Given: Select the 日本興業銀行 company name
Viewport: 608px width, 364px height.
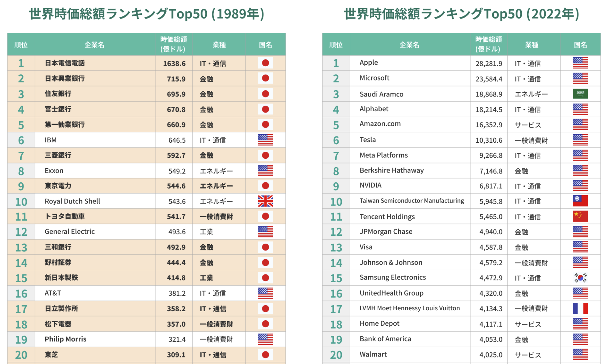Looking at the screenshot, I should [65, 79].
